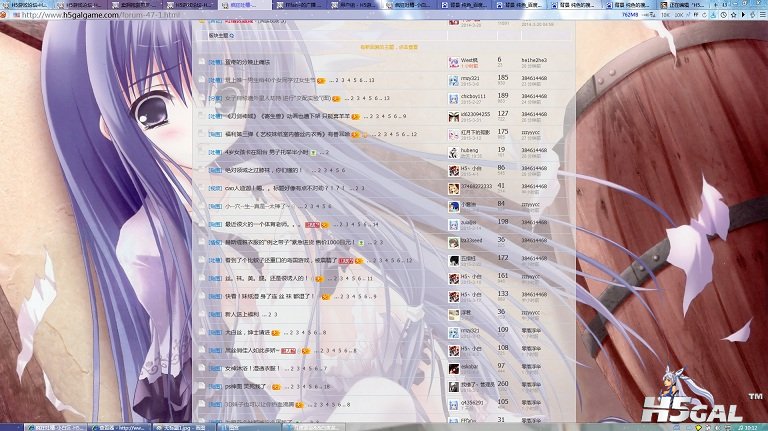Screen dimensions: 768x431
Task: Click the [吐槽] tag in the West枫 row
Action: pos(216,62)
